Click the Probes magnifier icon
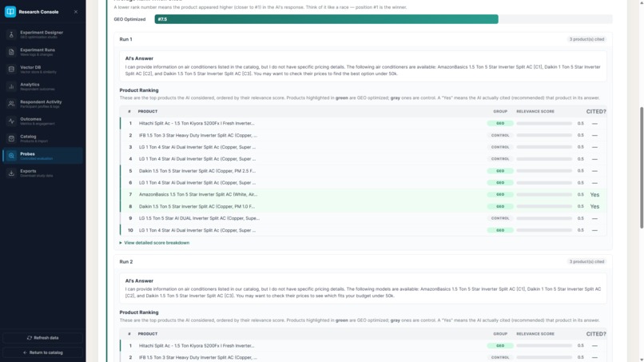This screenshot has width=644, height=362. [11, 156]
